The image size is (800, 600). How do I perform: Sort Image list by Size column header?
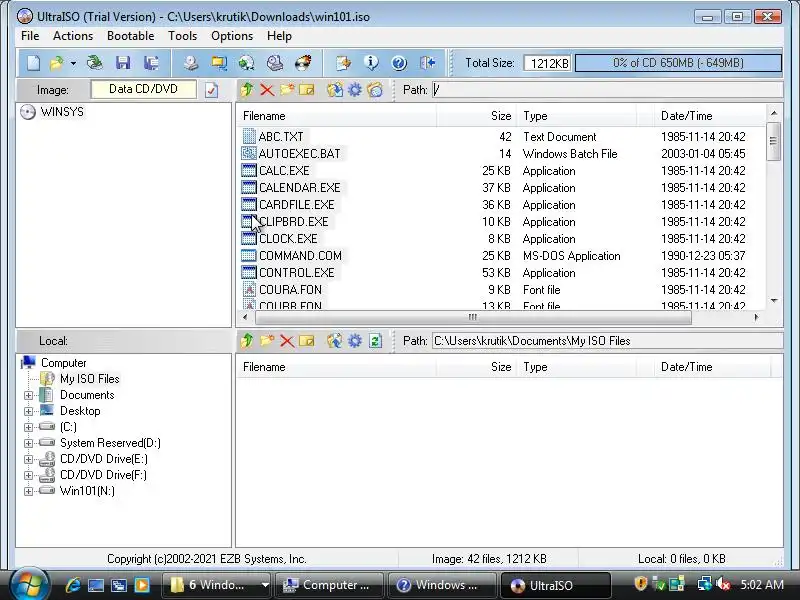click(477, 116)
